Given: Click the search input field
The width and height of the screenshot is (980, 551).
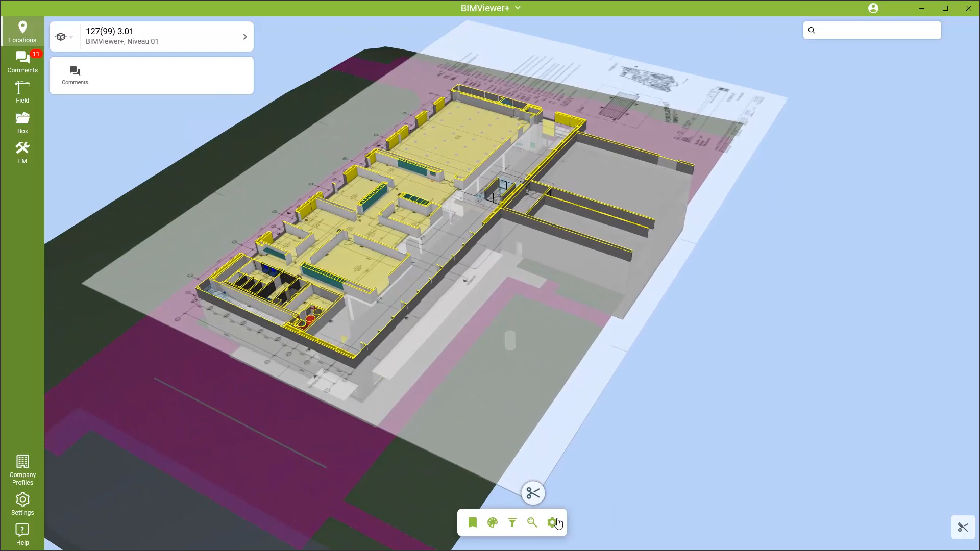Looking at the screenshot, I should pos(878,30).
